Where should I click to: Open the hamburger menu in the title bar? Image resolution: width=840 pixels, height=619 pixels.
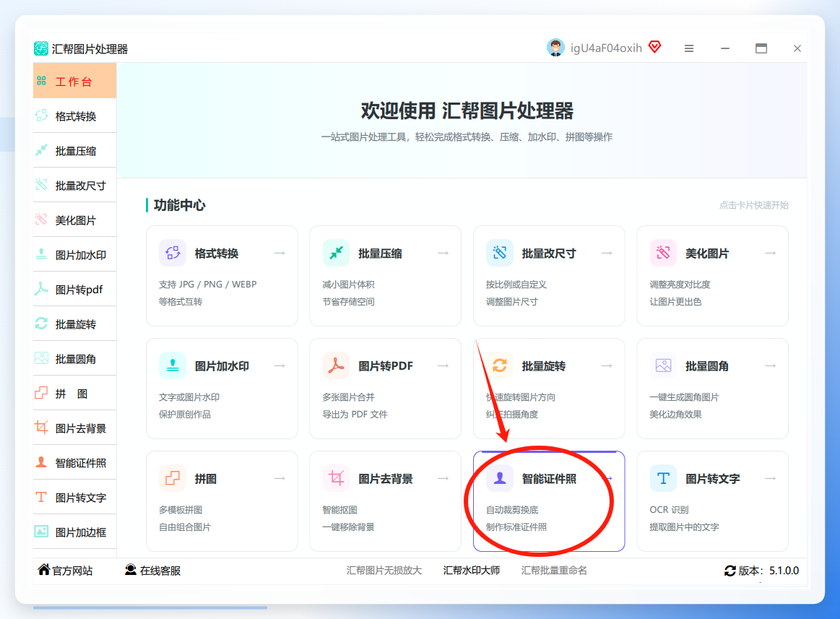(689, 48)
